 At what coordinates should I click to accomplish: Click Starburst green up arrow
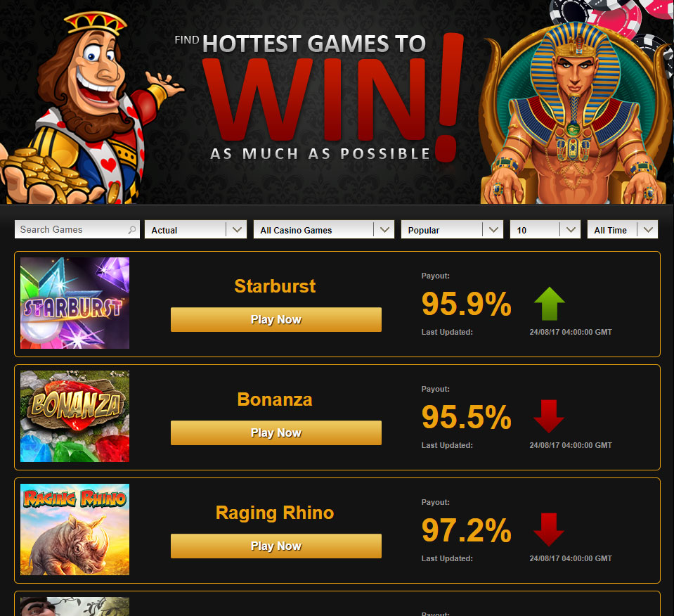tap(550, 304)
